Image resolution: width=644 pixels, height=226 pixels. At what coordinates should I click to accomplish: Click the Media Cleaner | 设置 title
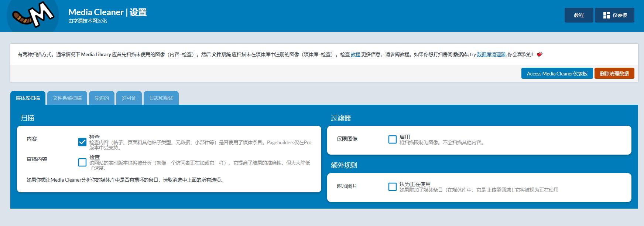[x=107, y=12]
